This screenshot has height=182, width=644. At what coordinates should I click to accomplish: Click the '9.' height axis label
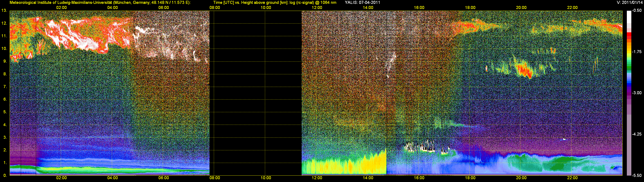[5, 61]
